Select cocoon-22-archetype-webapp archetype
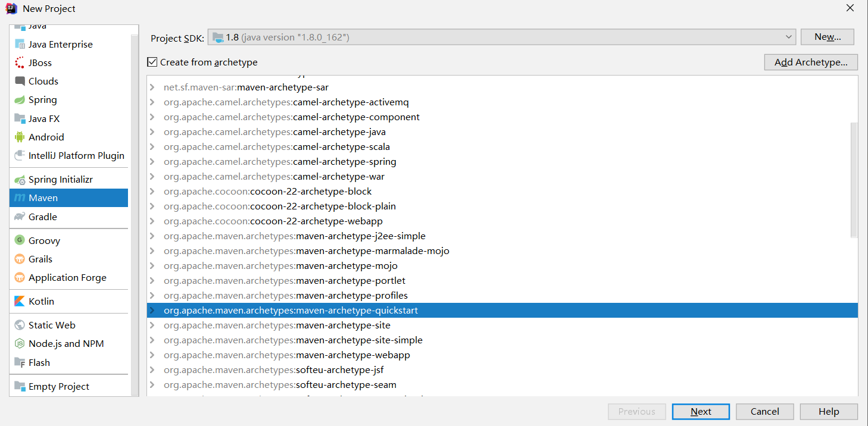This screenshot has height=426, width=868. (502, 221)
